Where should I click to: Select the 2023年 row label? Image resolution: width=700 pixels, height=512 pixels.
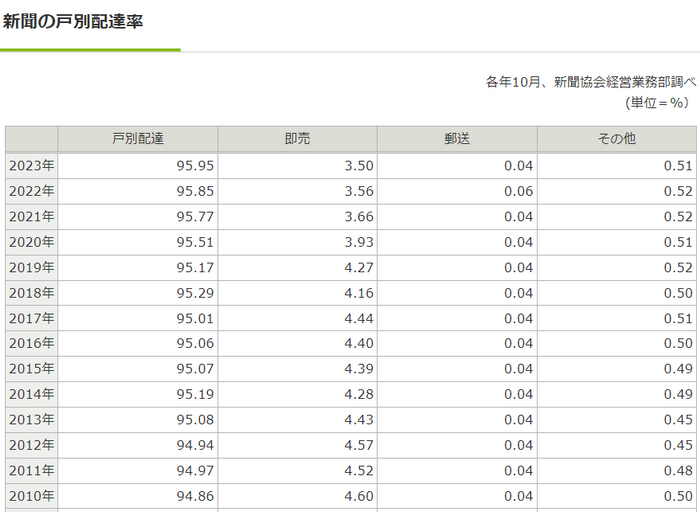tap(32, 166)
